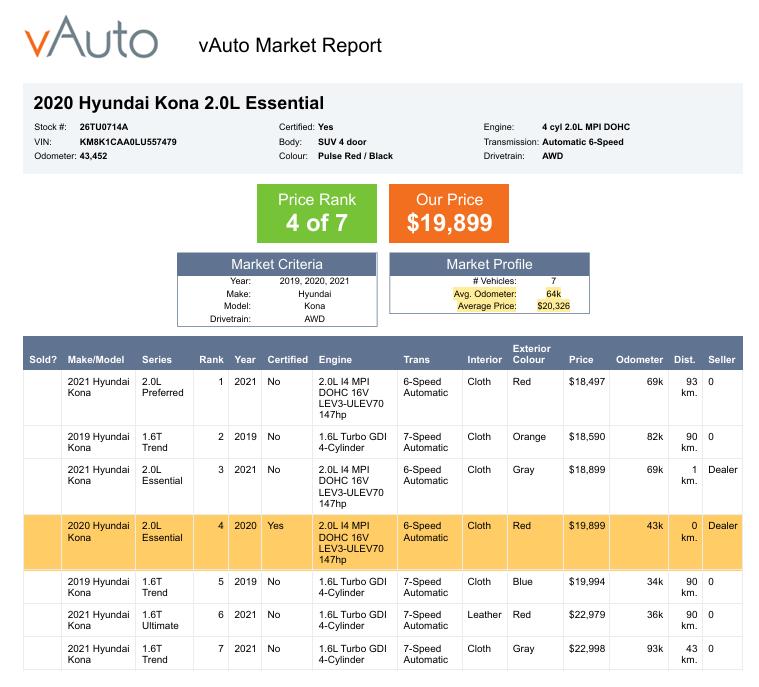Click the Exterior Colour column header
The height and width of the screenshot is (687, 759).
click(x=531, y=354)
